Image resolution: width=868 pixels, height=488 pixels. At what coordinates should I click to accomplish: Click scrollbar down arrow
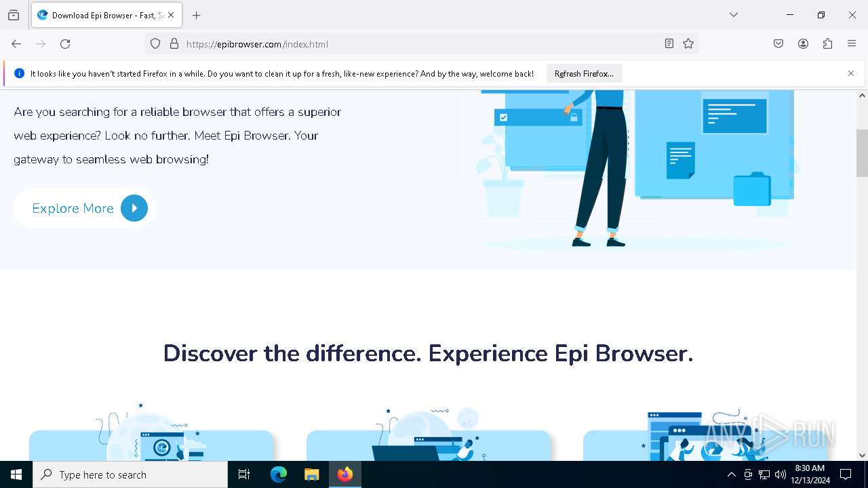coord(862,455)
